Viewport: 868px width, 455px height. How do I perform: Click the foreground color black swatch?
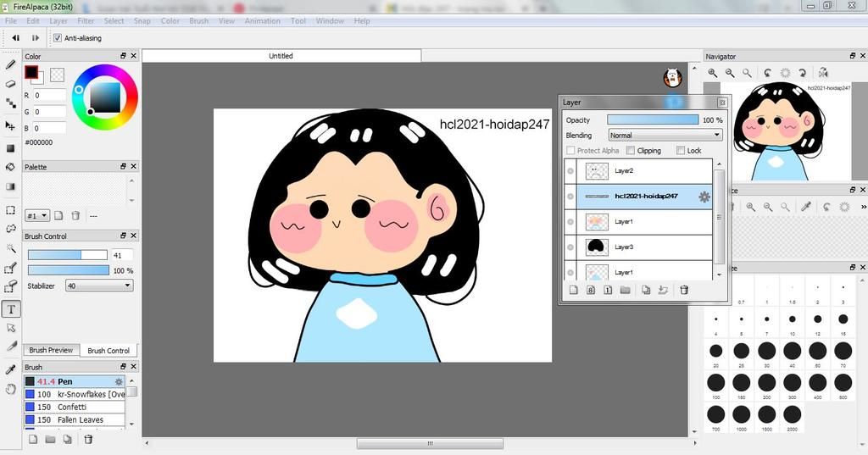[x=31, y=72]
